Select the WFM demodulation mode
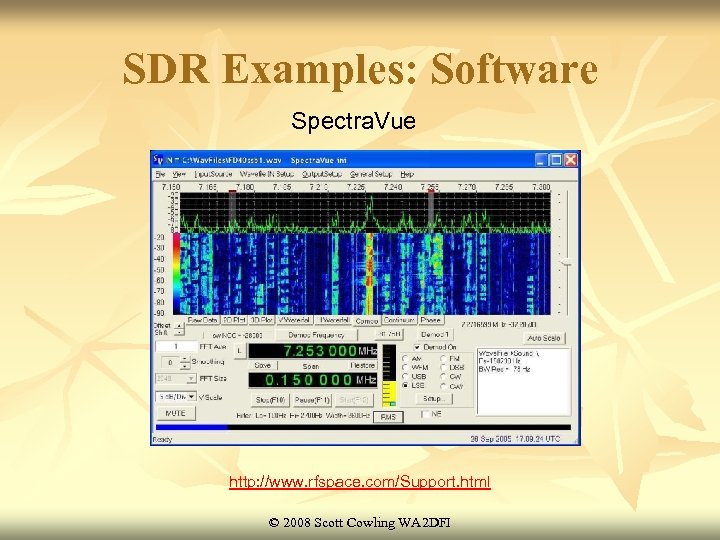Image resolution: width=720 pixels, height=540 pixels. 405,368
